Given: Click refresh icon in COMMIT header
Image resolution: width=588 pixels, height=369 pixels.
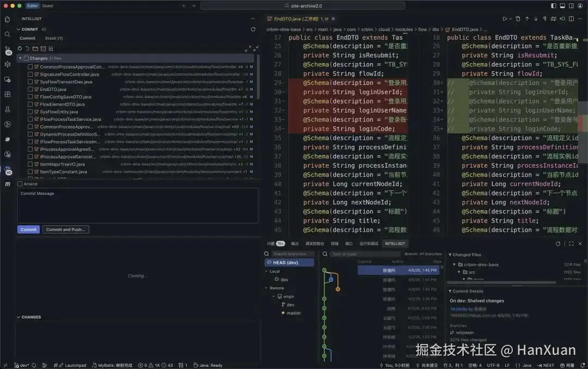Looking at the screenshot, I should tap(253, 29).
